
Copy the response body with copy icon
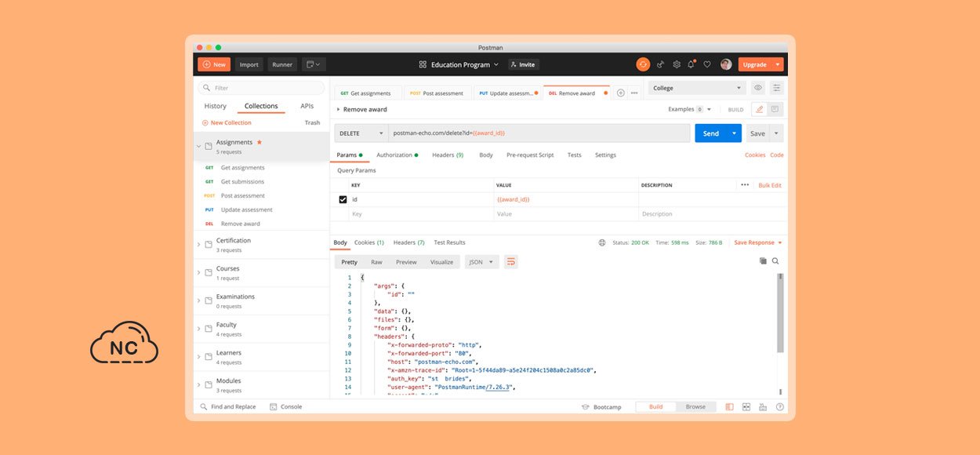(763, 261)
